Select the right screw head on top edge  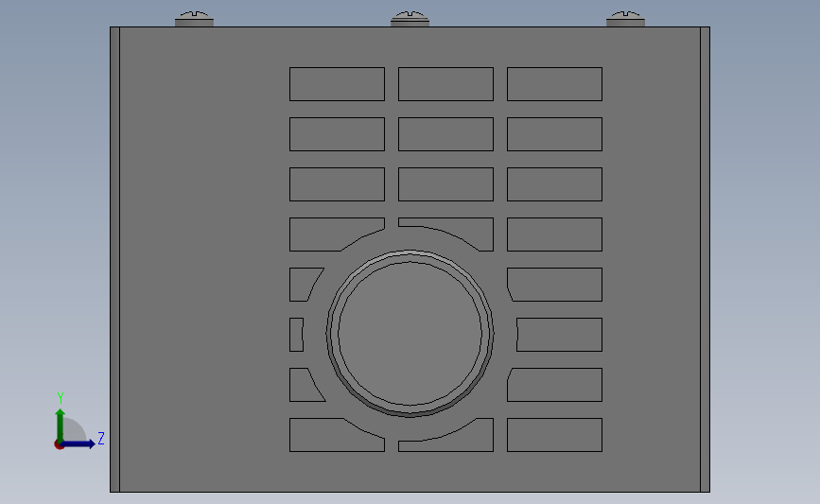(625, 19)
